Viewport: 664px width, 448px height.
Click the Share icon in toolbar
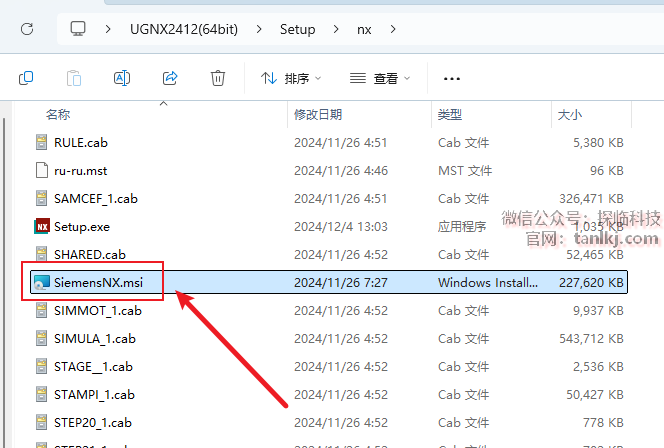coord(170,78)
